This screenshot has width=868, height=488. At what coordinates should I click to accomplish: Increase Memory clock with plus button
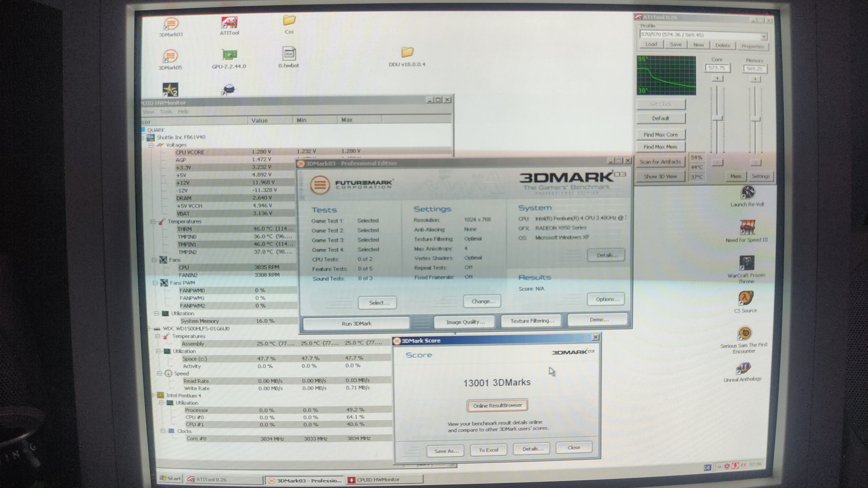coord(755,79)
